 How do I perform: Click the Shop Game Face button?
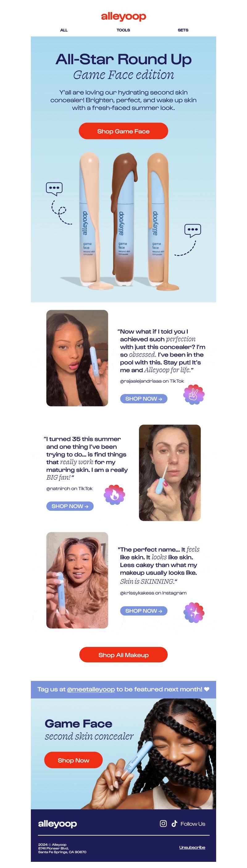point(123,131)
